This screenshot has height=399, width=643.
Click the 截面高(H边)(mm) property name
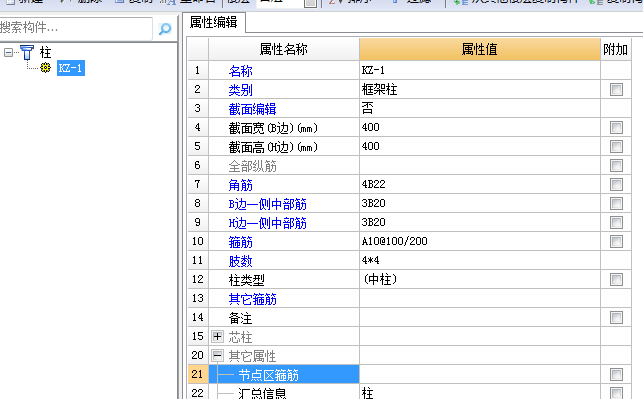(x=273, y=147)
